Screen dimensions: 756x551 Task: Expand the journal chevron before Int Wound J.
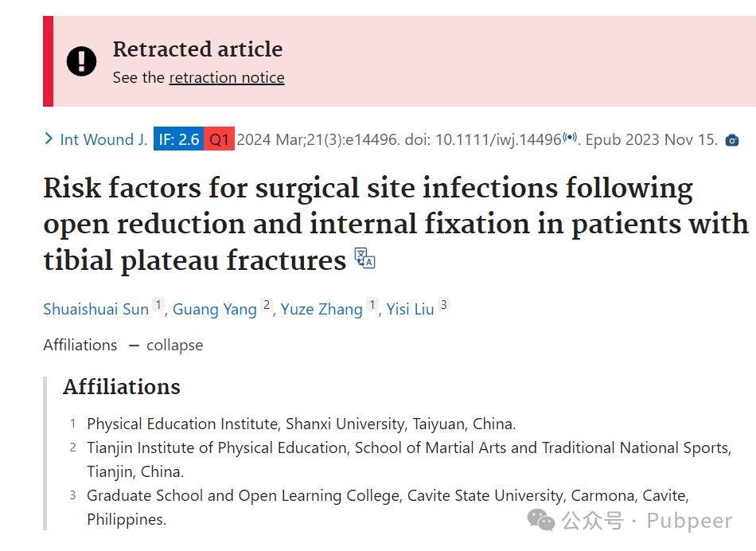click(49, 139)
